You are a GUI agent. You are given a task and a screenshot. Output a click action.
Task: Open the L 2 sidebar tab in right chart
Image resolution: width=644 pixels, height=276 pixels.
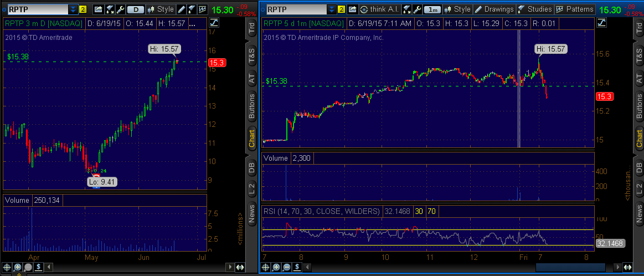point(639,188)
